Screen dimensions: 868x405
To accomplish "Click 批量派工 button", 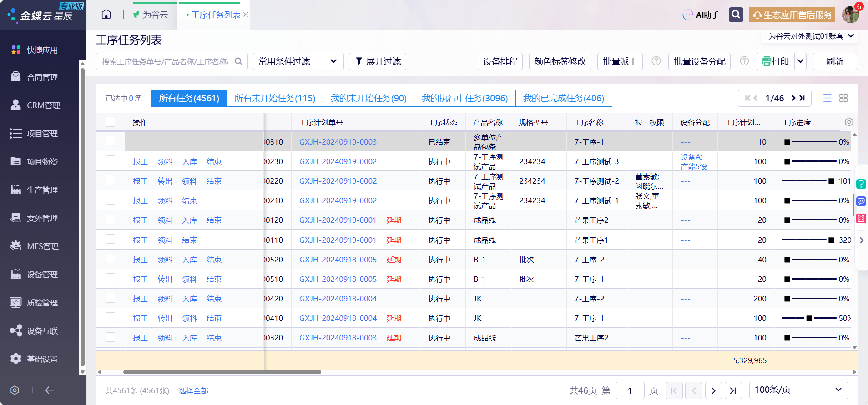I will (620, 61).
